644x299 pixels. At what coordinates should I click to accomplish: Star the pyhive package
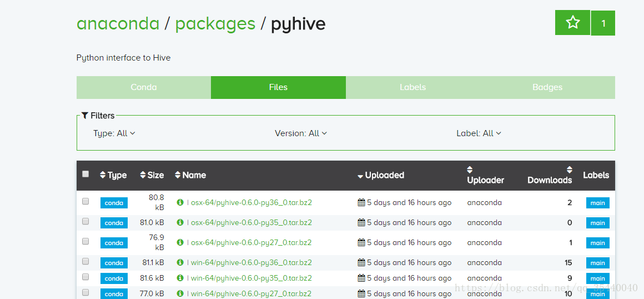(x=572, y=23)
